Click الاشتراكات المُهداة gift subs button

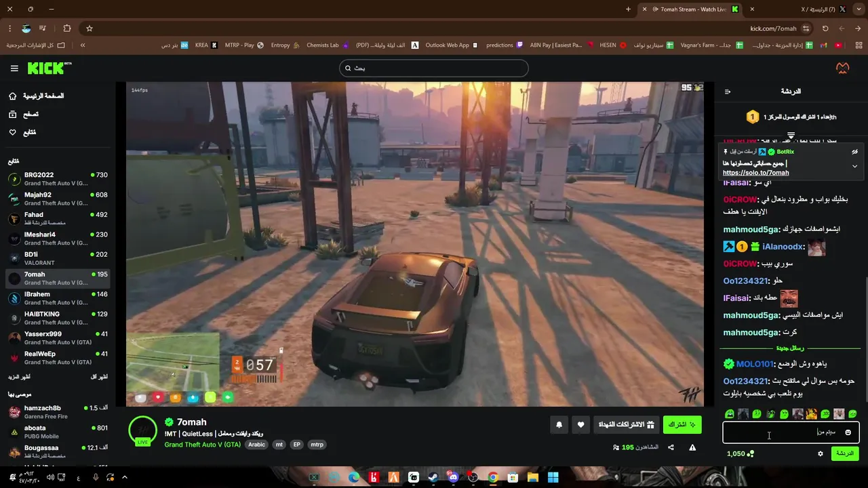tap(625, 425)
